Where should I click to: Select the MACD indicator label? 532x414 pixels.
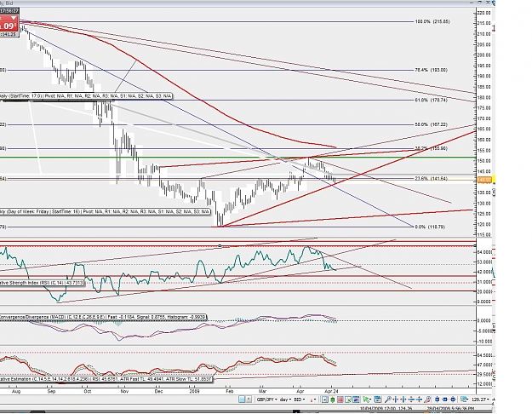tap(103, 317)
